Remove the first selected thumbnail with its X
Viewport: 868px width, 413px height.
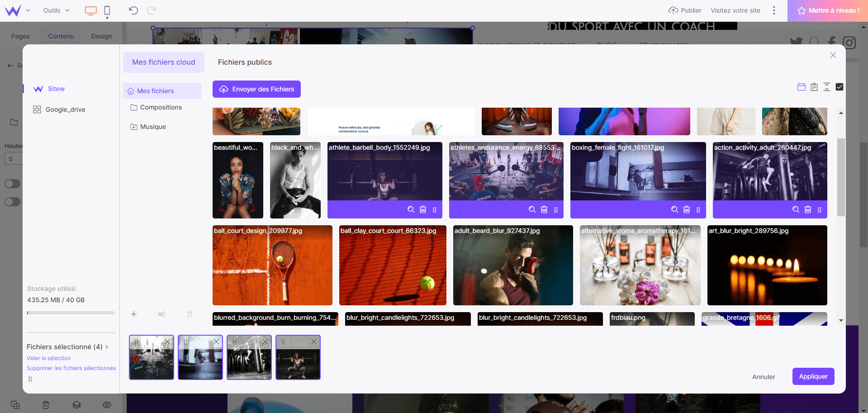[167, 342]
